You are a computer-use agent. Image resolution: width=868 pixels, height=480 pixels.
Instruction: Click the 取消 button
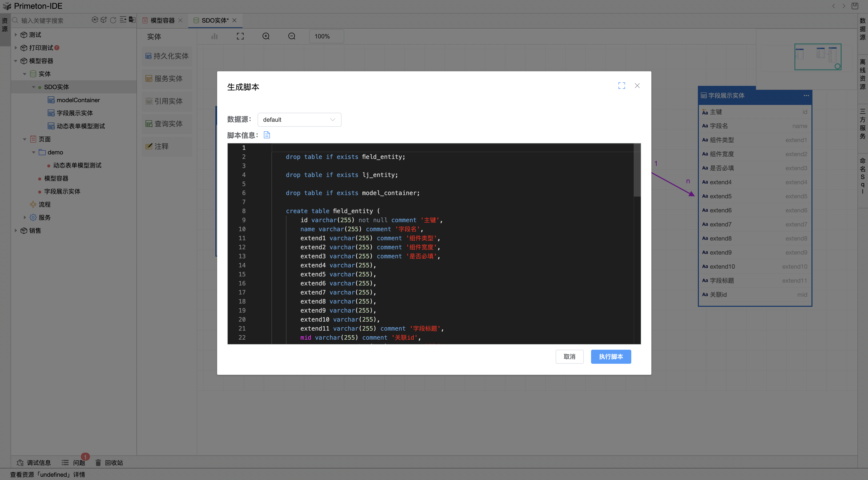tap(569, 356)
